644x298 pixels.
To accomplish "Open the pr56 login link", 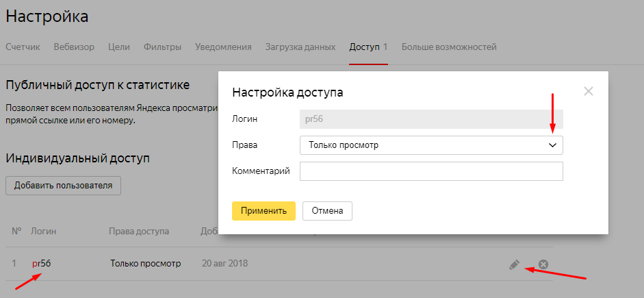I will (42, 264).
